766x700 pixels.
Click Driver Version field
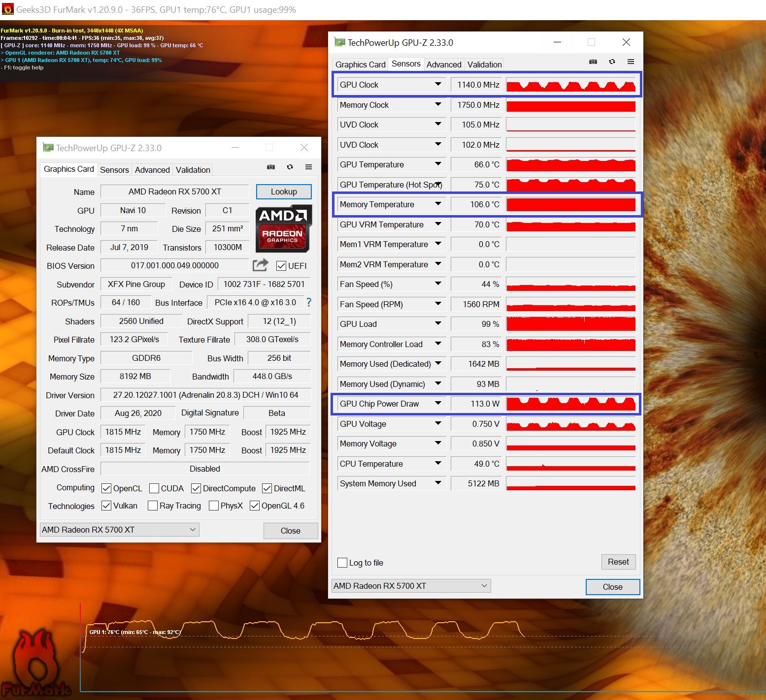coord(205,395)
